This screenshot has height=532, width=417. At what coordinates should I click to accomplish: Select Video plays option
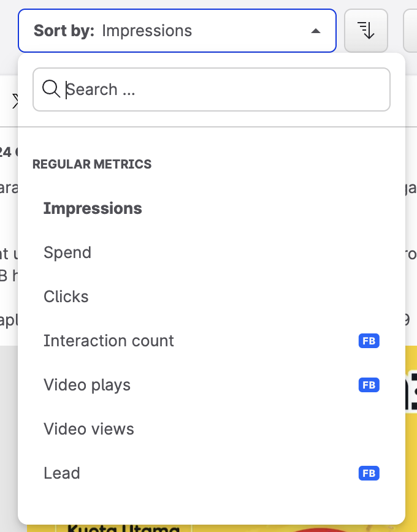click(x=87, y=385)
